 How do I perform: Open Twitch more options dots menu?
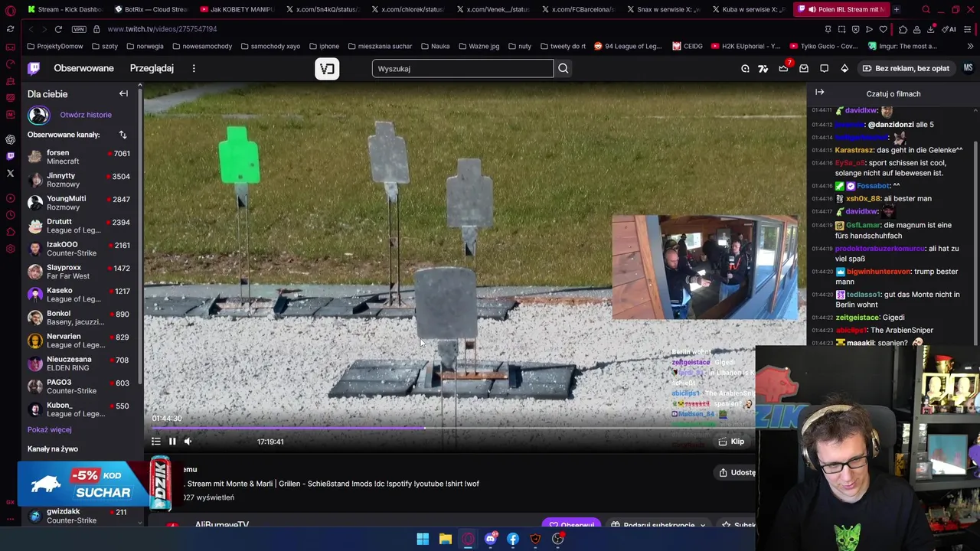194,68
